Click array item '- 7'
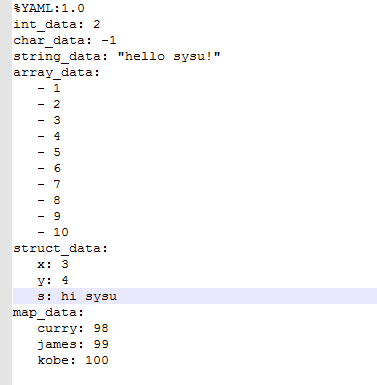377x385 pixels. pyautogui.click(x=49, y=184)
